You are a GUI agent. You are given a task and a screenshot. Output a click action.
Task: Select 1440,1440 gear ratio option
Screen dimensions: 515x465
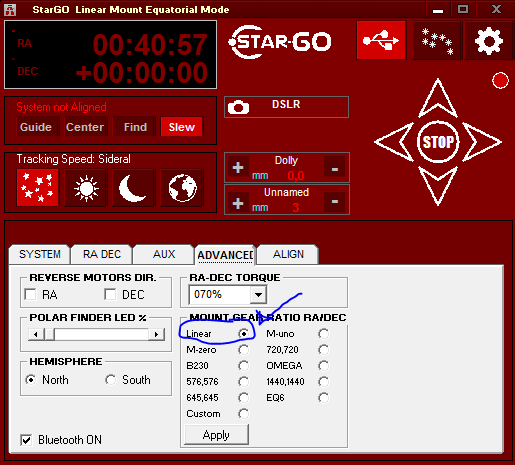pyautogui.click(x=324, y=381)
